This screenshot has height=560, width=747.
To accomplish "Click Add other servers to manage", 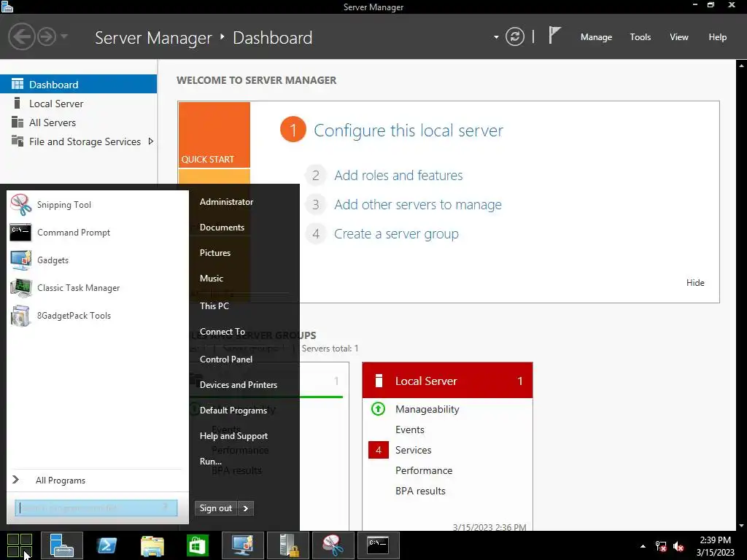I will 418,205.
